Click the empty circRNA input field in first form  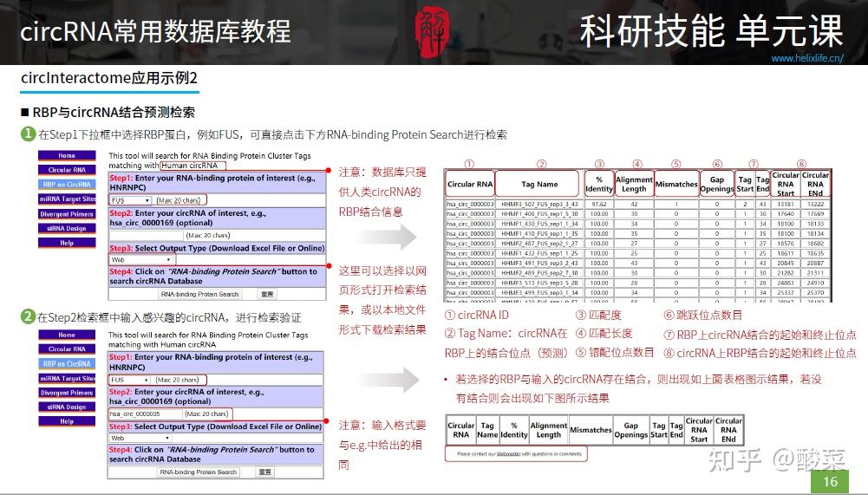point(147,235)
